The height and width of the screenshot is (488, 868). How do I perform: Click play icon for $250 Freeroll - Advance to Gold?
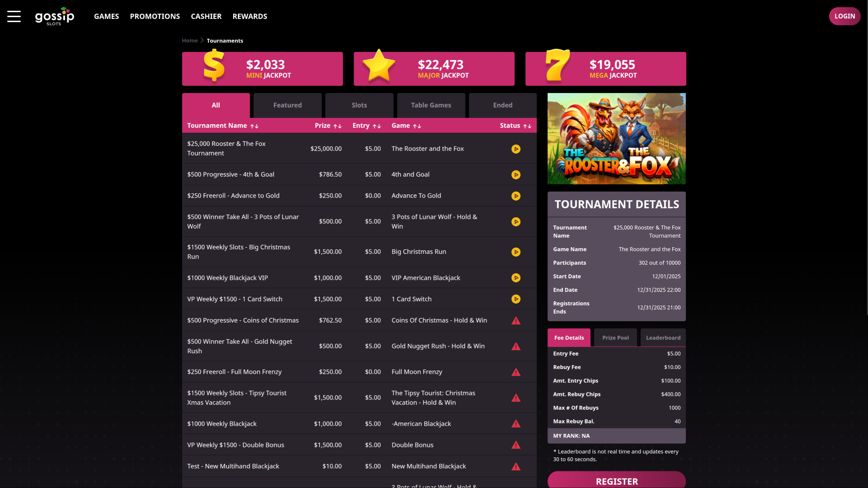516,196
